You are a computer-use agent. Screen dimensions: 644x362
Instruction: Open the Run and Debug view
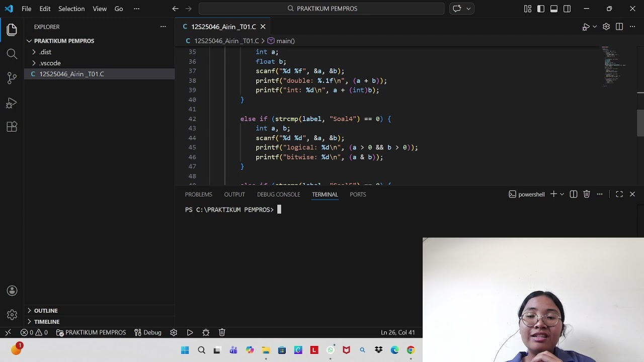[x=12, y=103]
